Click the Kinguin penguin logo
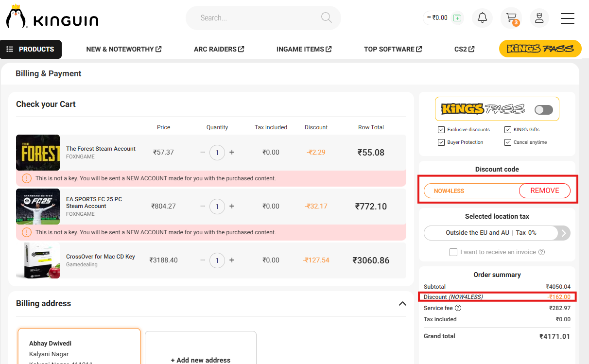 click(x=16, y=16)
